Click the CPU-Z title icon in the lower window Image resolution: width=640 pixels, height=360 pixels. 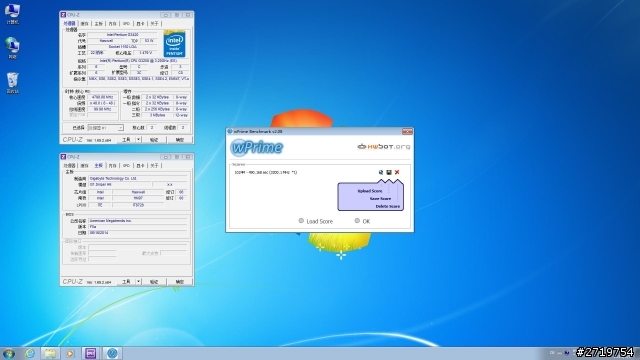point(63,157)
